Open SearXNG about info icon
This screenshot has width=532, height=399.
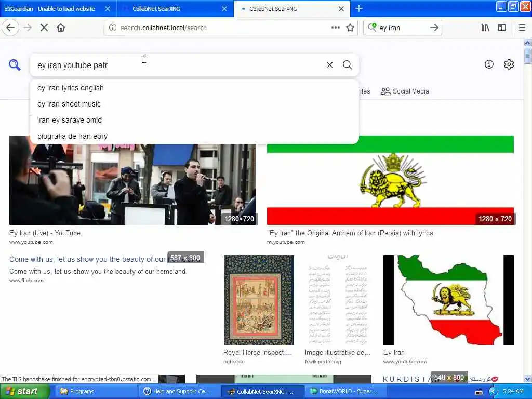489,64
